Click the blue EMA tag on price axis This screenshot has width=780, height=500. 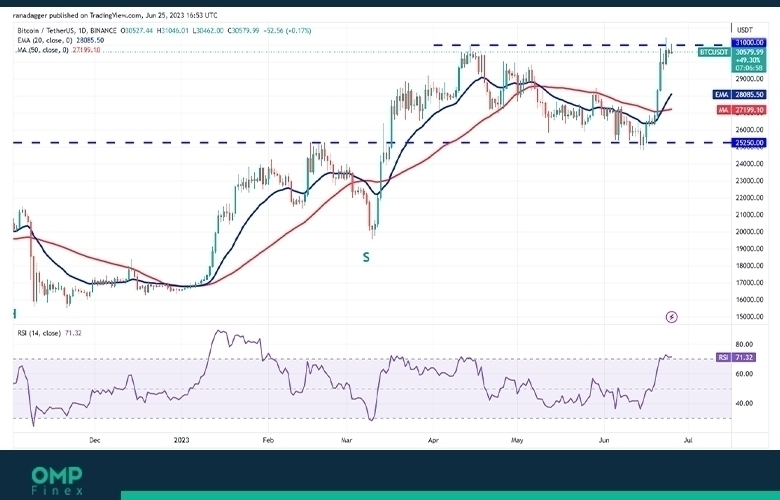click(x=722, y=95)
